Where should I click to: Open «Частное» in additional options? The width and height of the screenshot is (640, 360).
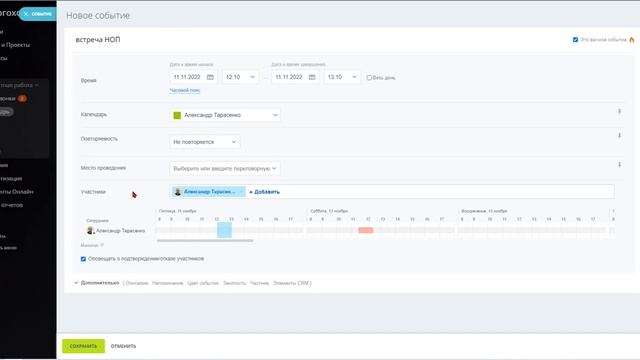tap(259, 283)
